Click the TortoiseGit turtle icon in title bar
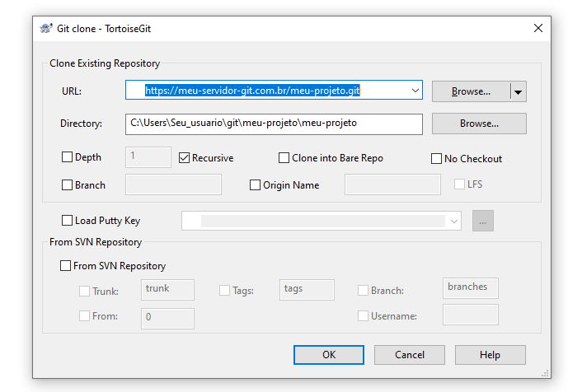 46,28
